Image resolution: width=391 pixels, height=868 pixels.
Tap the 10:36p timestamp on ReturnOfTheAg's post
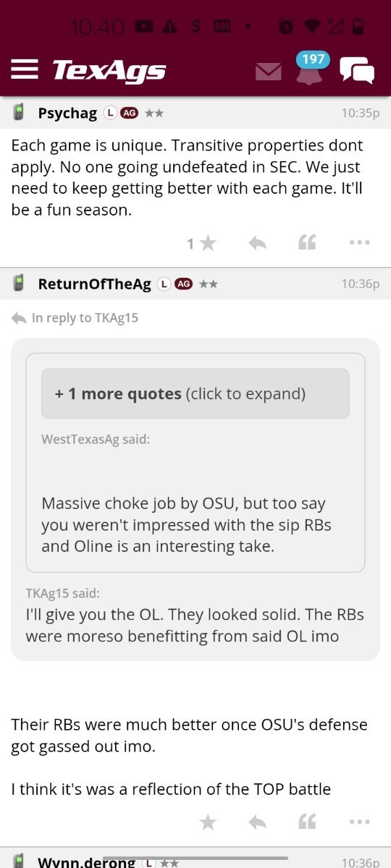(361, 284)
